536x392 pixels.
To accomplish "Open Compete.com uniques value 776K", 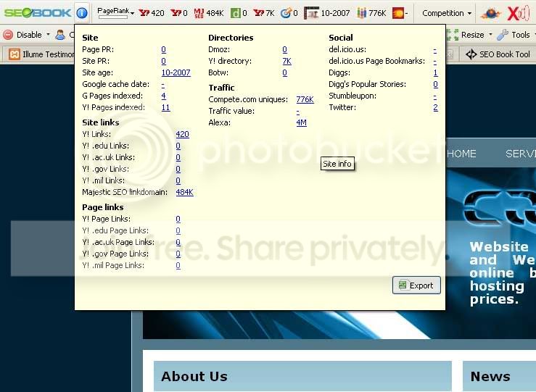I will click(305, 99).
